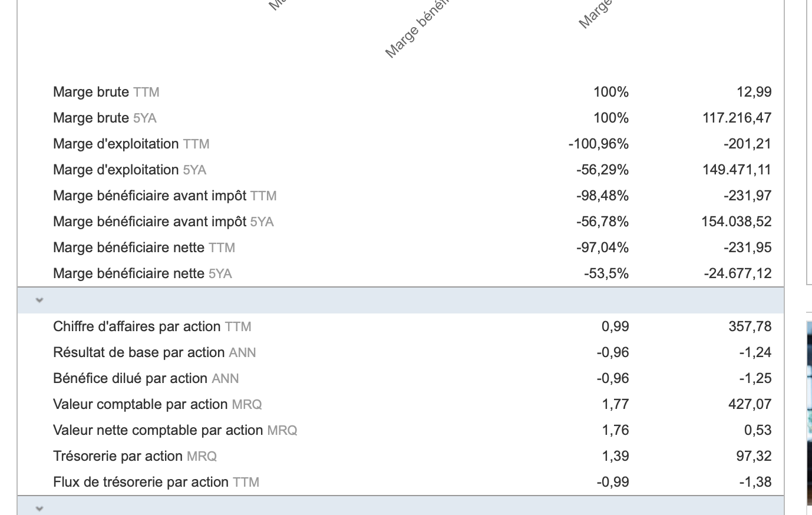The image size is (812, 515).
Task: Click Résultat de base par action ANN
Action: [154, 352]
